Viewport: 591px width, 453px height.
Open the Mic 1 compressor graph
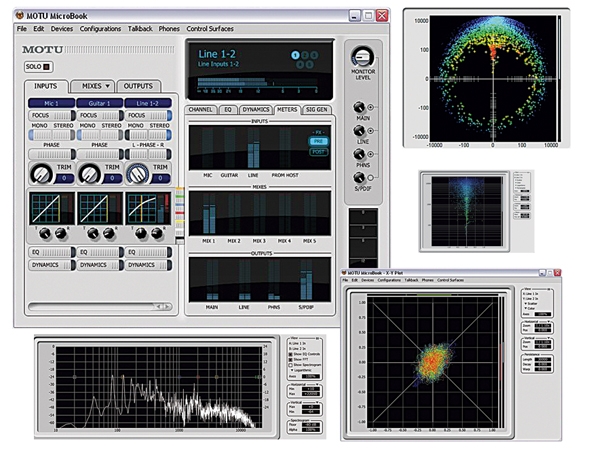[52, 208]
